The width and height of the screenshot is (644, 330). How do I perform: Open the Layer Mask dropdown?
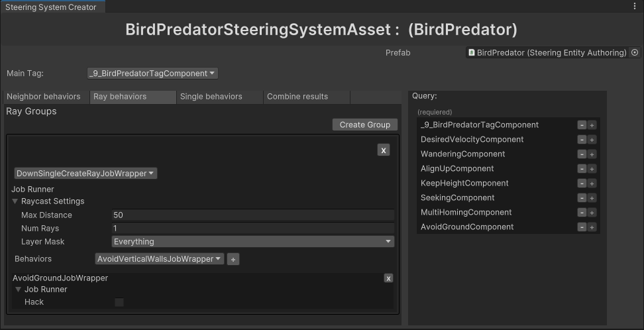click(253, 242)
